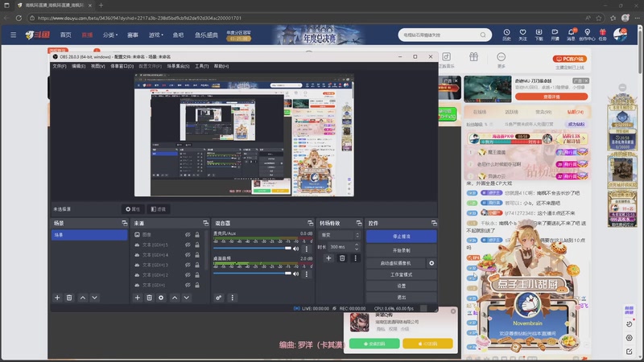Screen dimensions: 644x362
Task: Adjust the transition duration 300 ms stepper
Action: (x=357, y=247)
